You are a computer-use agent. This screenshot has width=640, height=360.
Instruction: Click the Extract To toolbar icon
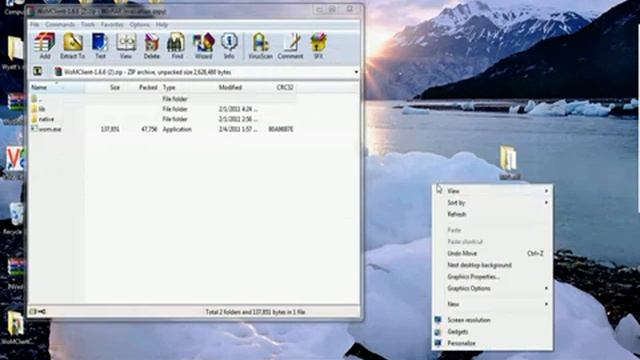(x=73, y=46)
